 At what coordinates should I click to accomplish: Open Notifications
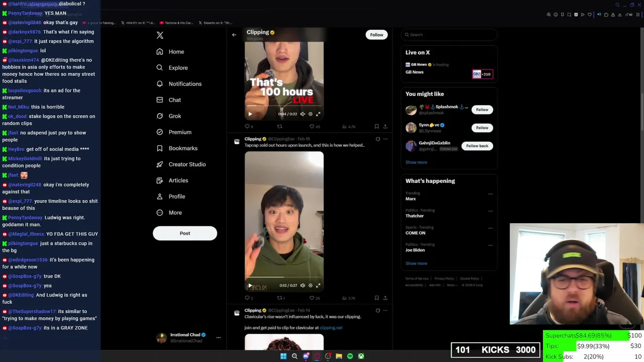click(x=179, y=84)
